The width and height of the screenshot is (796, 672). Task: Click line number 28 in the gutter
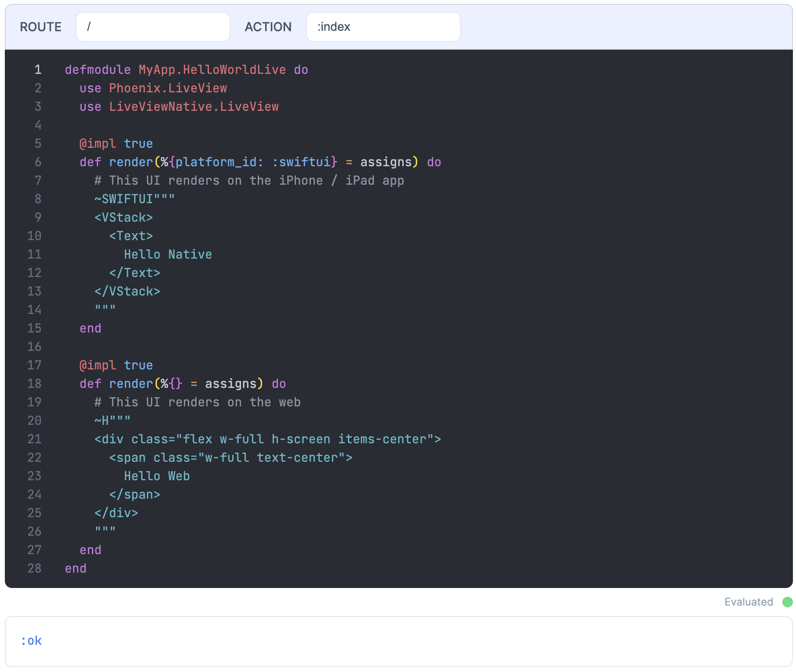pyautogui.click(x=34, y=569)
